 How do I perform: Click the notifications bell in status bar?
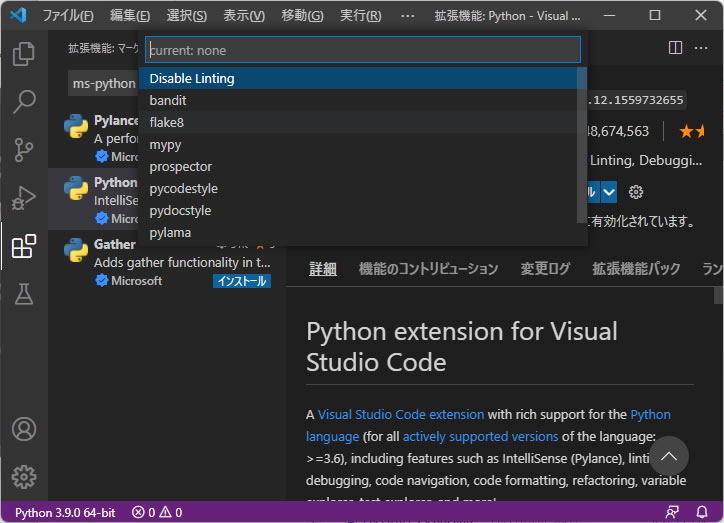pyautogui.click(x=702, y=512)
